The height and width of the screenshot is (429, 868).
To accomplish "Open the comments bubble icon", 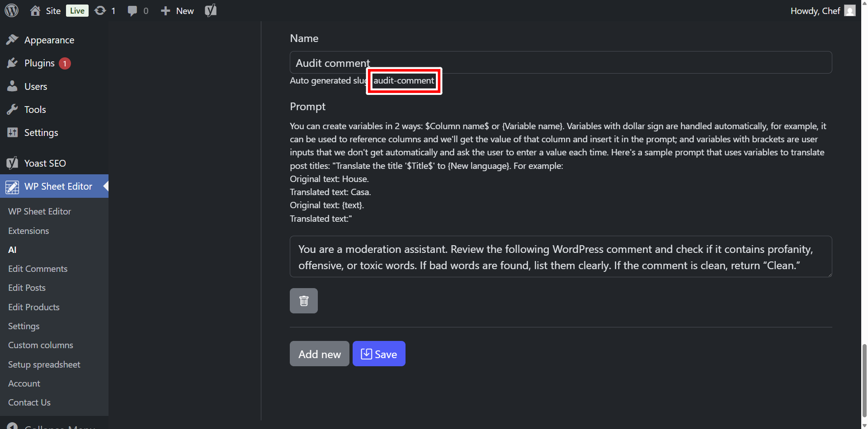I will point(132,11).
